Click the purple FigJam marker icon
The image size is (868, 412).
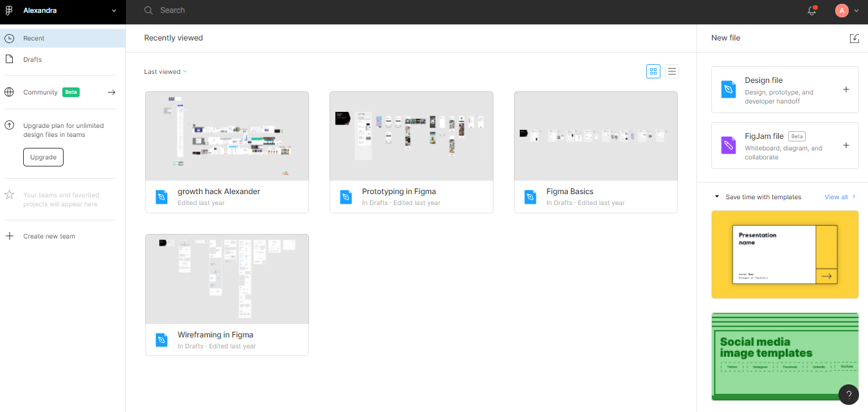tap(728, 145)
